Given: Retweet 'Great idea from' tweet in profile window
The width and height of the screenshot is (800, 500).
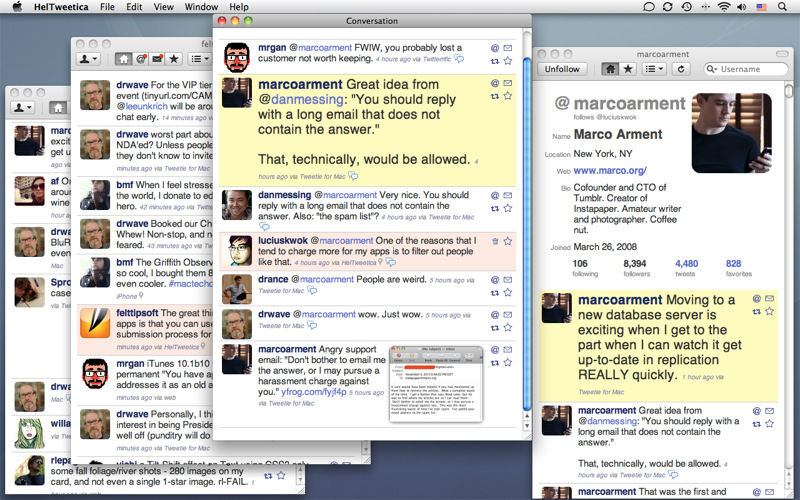Looking at the screenshot, I should [757, 424].
